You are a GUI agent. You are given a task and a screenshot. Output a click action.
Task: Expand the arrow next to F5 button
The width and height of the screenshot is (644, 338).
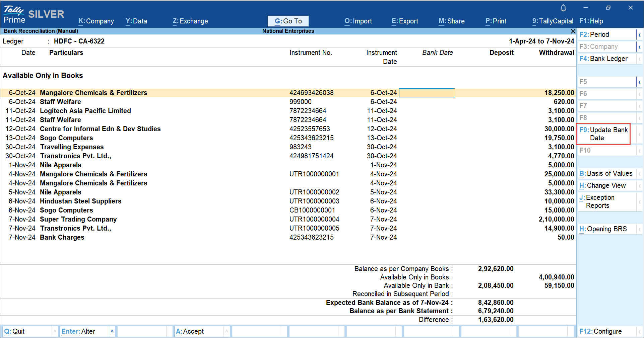coord(639,82)
